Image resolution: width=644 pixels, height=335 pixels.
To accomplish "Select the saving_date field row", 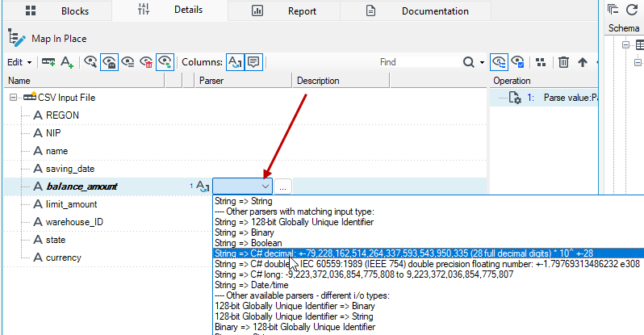I will [245, 169].
